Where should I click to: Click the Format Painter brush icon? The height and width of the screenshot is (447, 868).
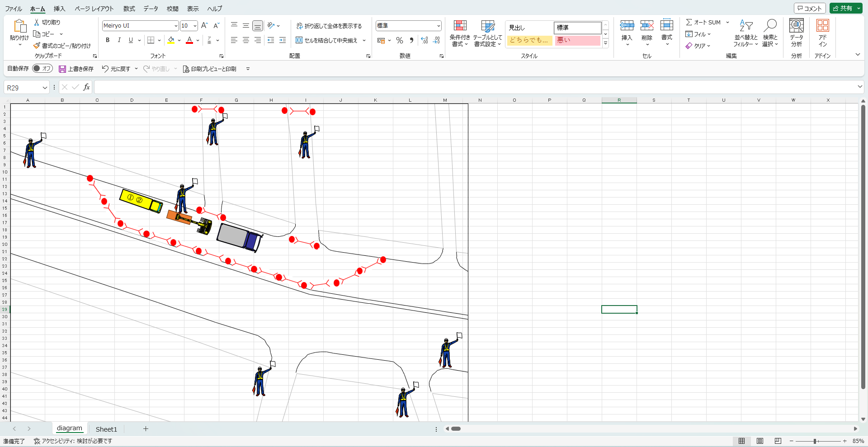tap(37, 46)
